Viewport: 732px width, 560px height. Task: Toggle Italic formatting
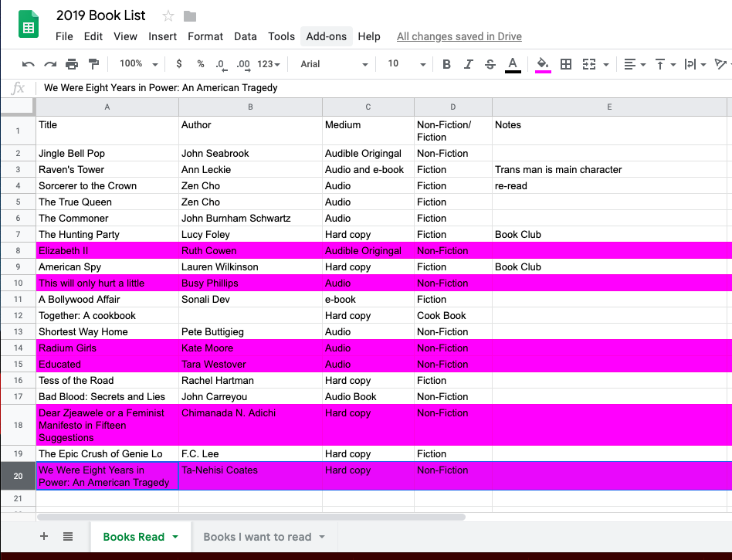click(468, 64)
